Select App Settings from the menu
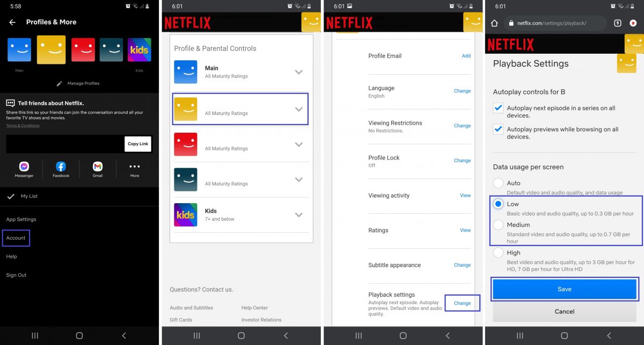The image size is (644, 345). coord(21,219)
